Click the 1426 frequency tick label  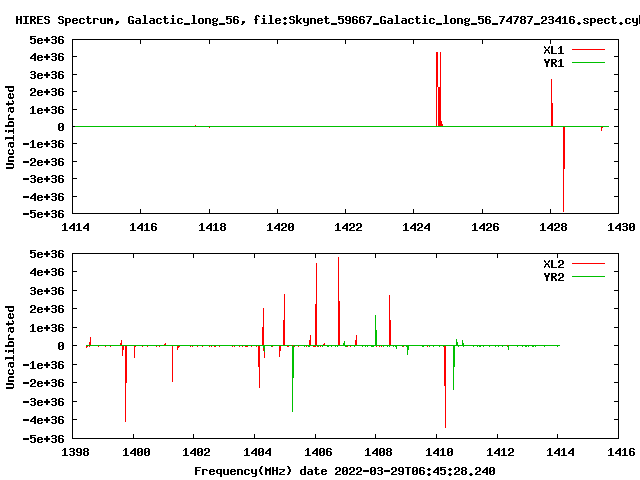tap(485, 227)
